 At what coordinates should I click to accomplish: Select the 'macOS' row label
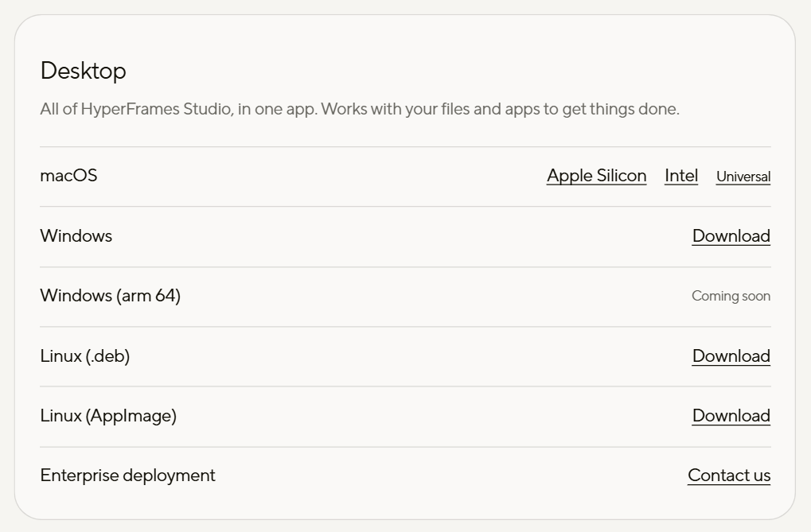coord(68,176)
